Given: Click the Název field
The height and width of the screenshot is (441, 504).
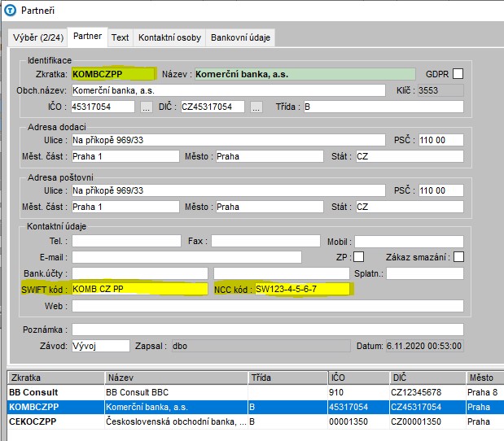Looking at the screenshot, I should (305, 74).
